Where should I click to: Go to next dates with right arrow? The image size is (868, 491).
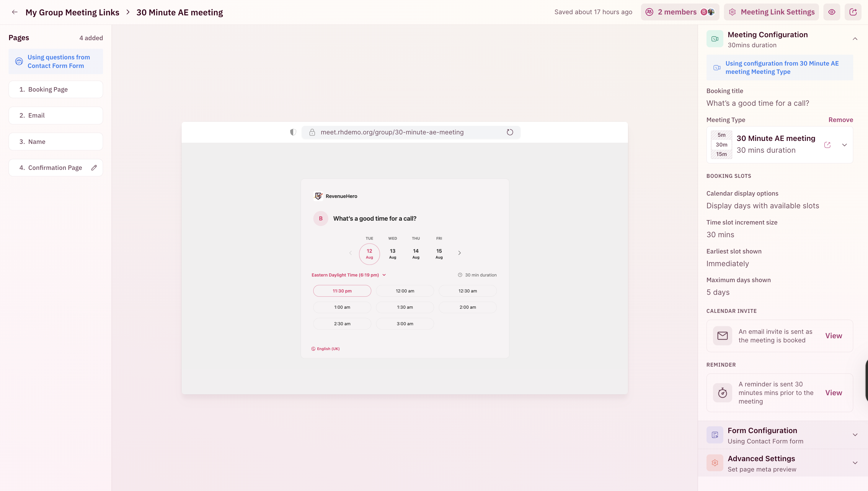[459, 253]
